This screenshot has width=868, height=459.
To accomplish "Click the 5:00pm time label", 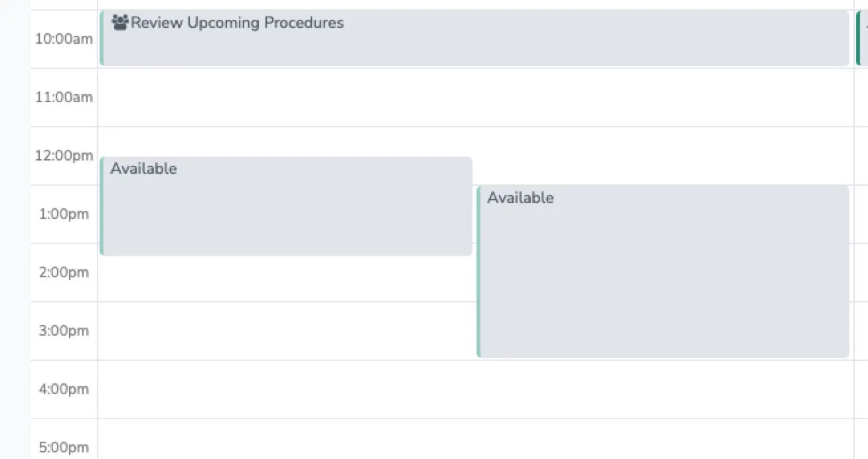I will 63,447.
